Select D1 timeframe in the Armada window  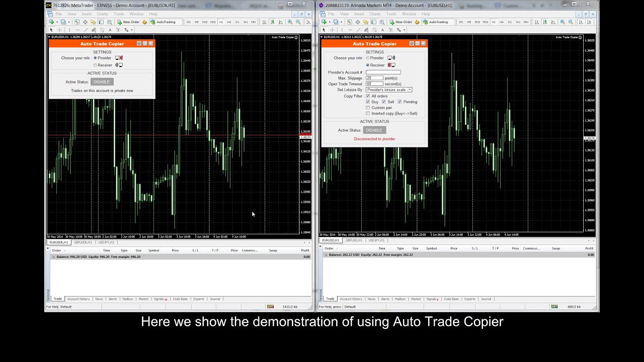coord(510,22)
